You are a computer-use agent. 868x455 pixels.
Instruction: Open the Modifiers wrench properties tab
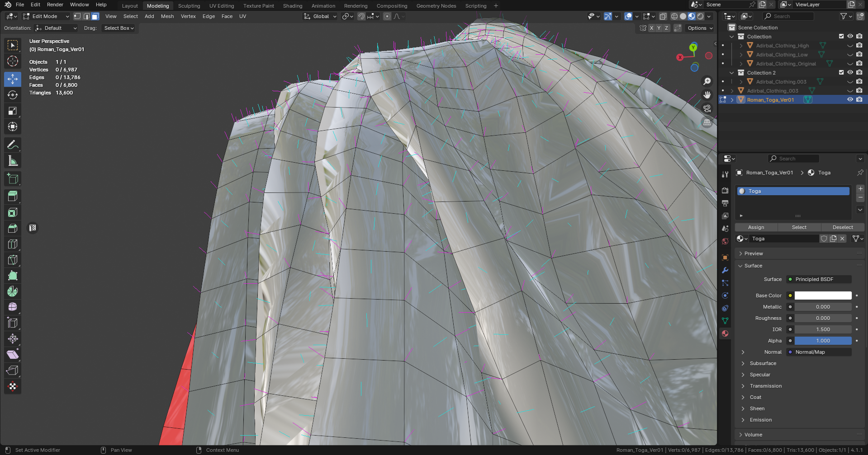725,270
